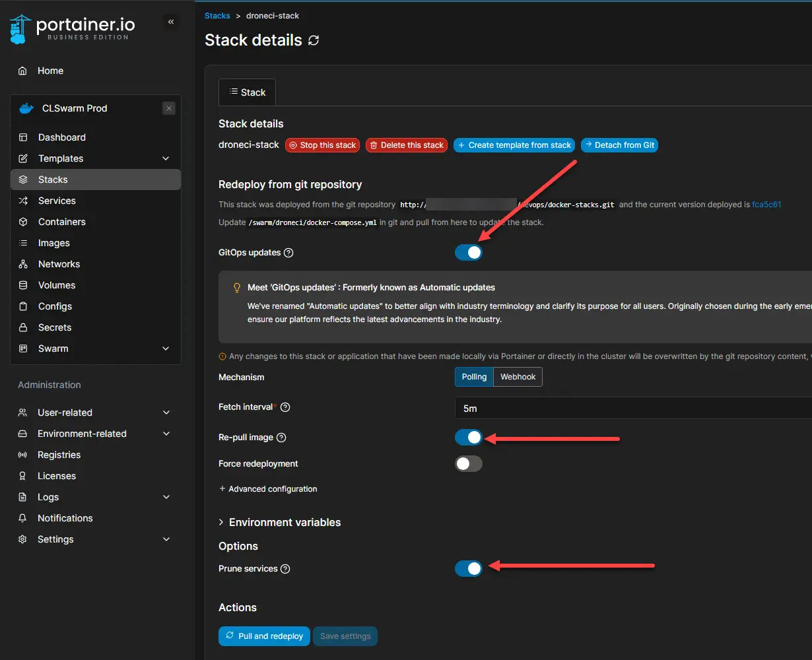Open the Dashboard section in the sidebar
Image resolution: width=812 pixels, height=660 pixels.
click(x=61, y=137)
